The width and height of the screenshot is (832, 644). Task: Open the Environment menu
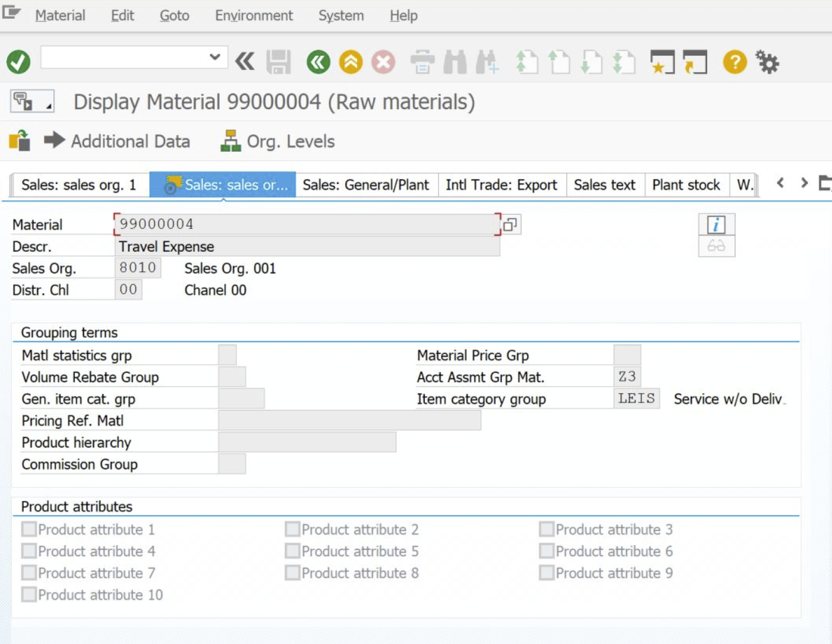click(254, 15)
